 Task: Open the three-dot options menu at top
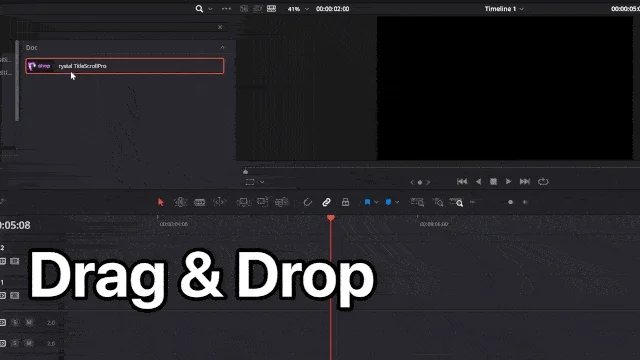[x=226, y=9]
